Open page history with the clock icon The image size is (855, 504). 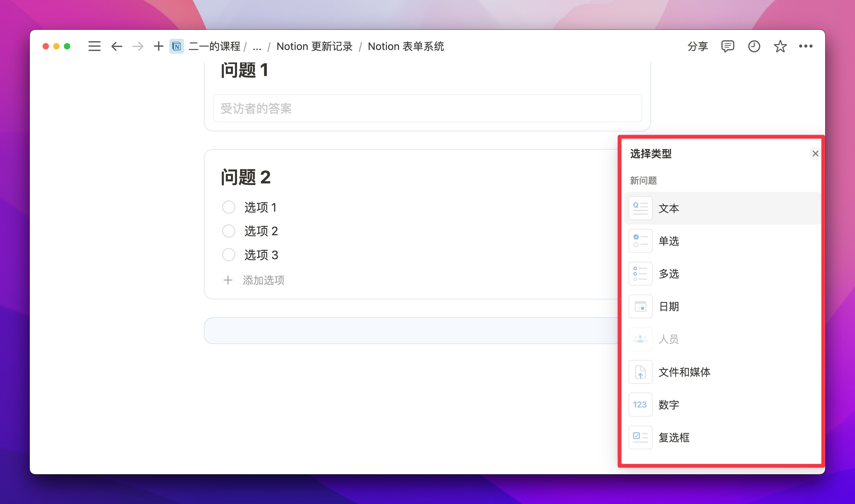754,46
